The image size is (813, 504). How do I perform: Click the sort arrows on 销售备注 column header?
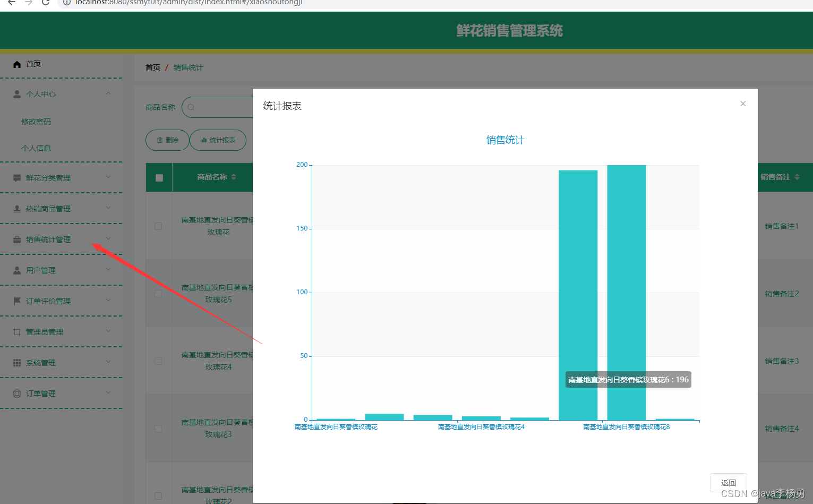tap(797, 177)
